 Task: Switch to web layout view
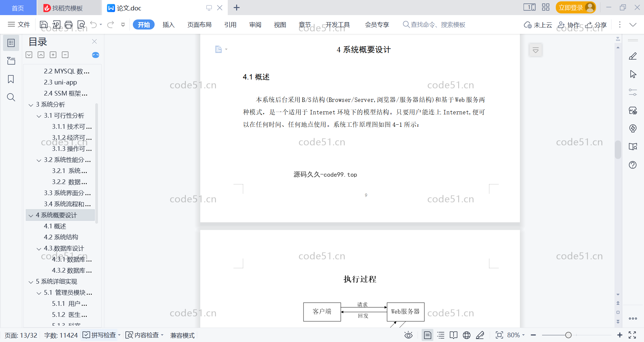pos(467,335)
